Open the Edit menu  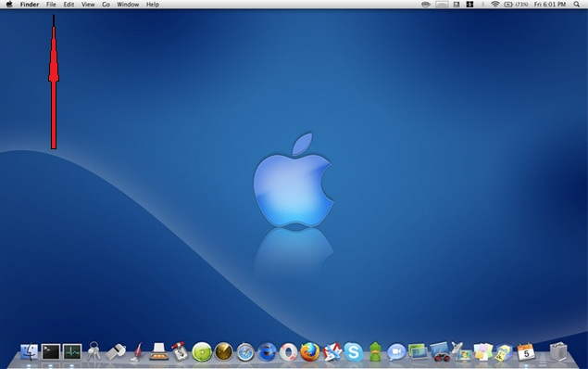pyautogui.click(x=69, y=5)
